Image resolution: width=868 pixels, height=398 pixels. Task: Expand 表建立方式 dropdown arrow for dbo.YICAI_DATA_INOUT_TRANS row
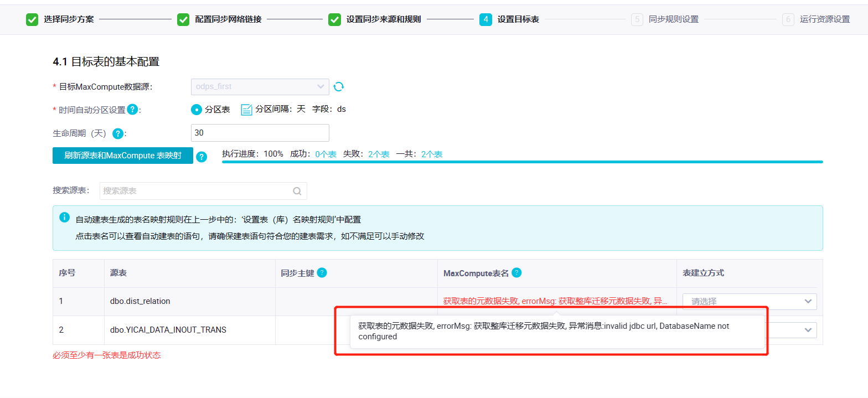(807, 330)
